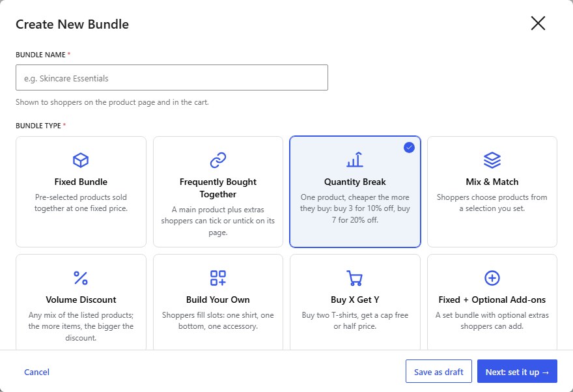Click the 'One product, cheaper the more' description

355,208
